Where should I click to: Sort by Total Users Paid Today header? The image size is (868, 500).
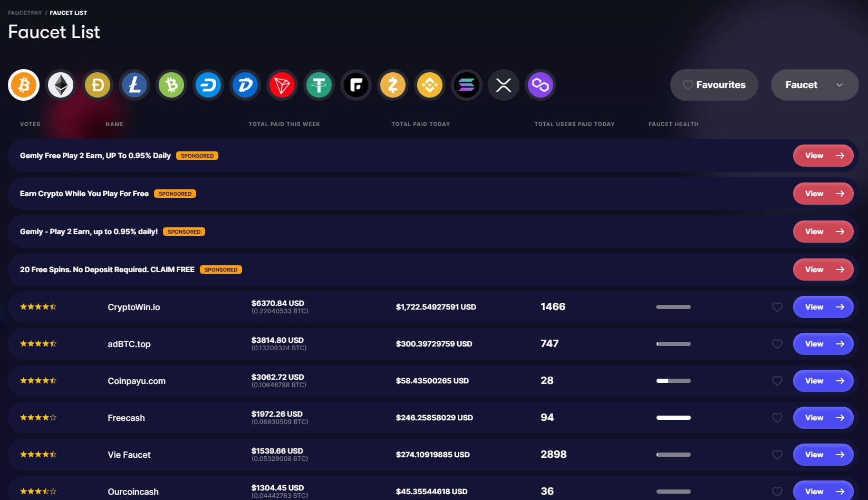tap(574, 124)
